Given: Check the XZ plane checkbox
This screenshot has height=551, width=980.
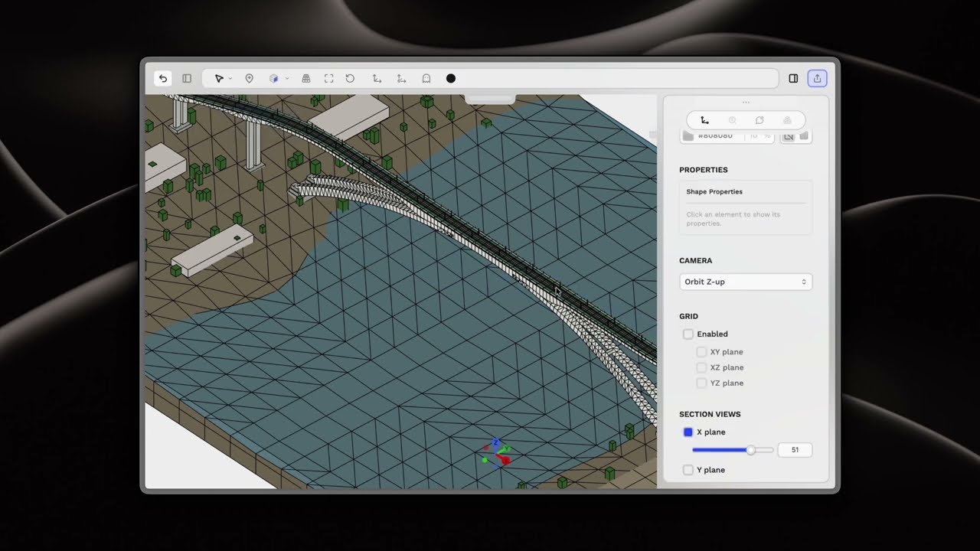Looking at the screenshot, I should 701,367.
